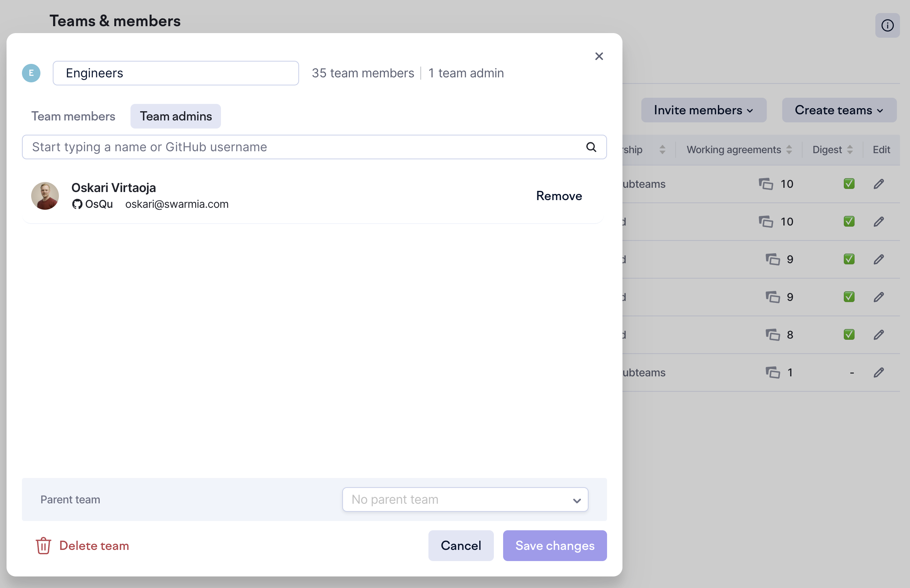910x588 pixels.
Task: Open the Parent team dropdown
Action: (x=465, y=499)
